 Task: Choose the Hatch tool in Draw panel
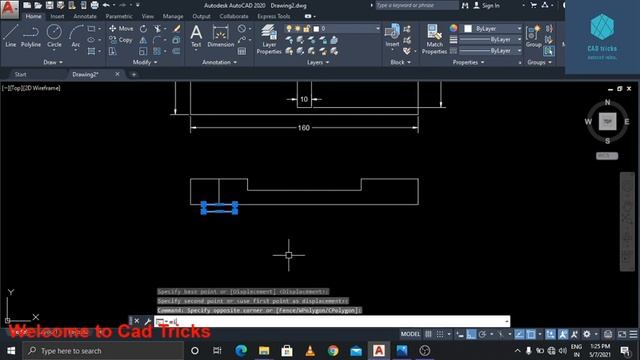pyautogui.click(x=91, y=51)
